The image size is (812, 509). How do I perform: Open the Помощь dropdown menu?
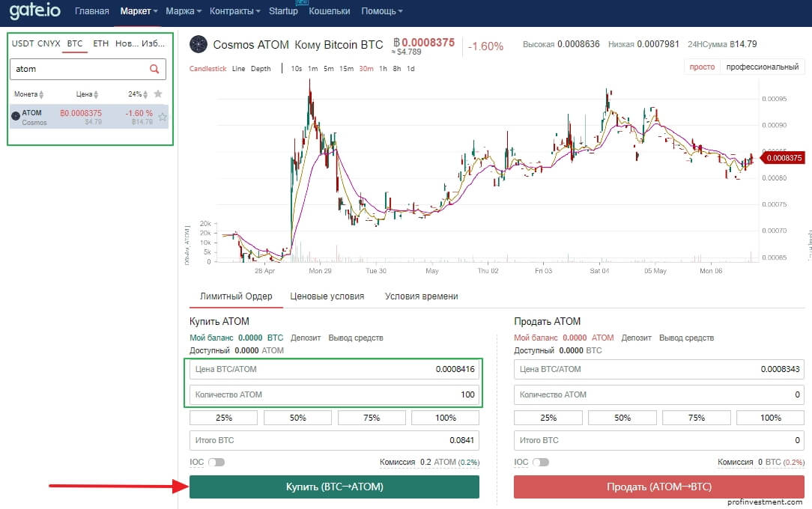click(382, 11)
